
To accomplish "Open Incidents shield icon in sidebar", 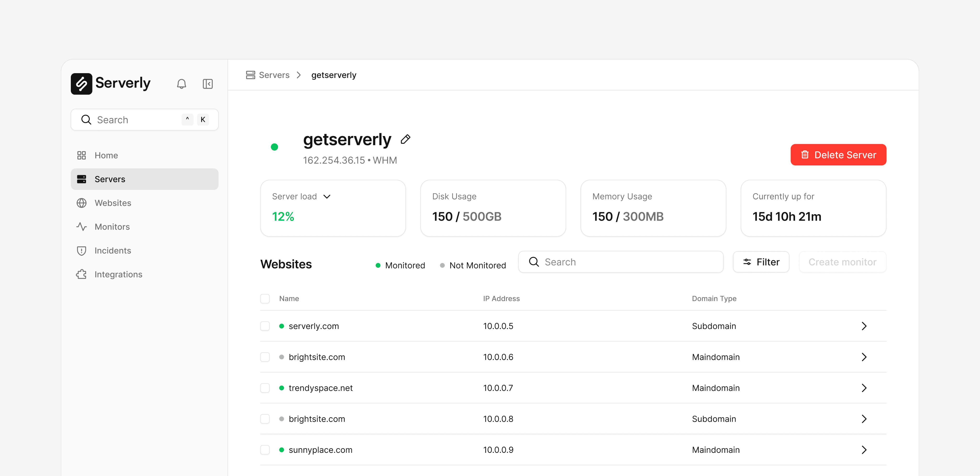I will (x=81, y=251).
